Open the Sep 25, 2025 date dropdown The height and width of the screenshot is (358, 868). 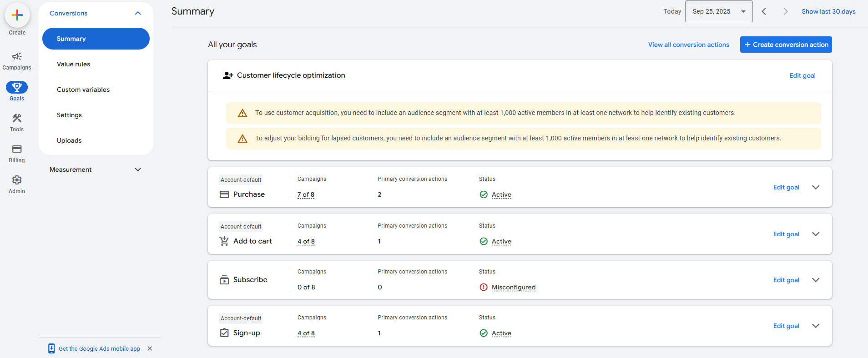click(718, 11)
